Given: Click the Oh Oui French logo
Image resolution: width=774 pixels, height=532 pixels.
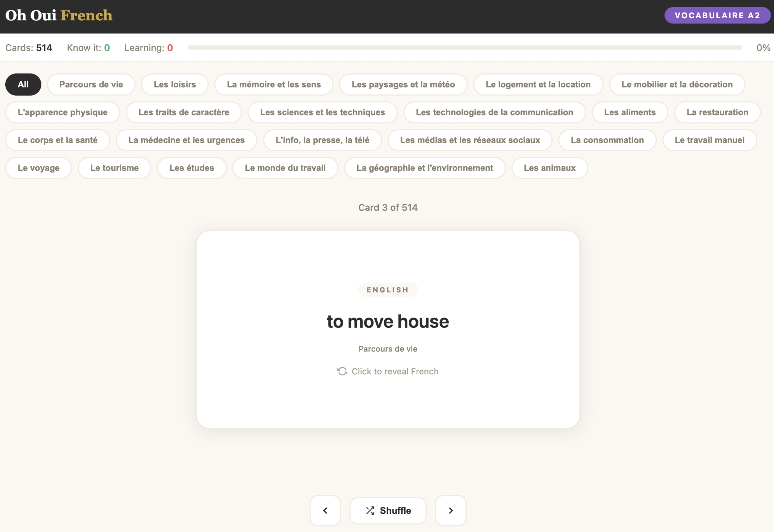Looking at the screenshot, I should (59, 15).
